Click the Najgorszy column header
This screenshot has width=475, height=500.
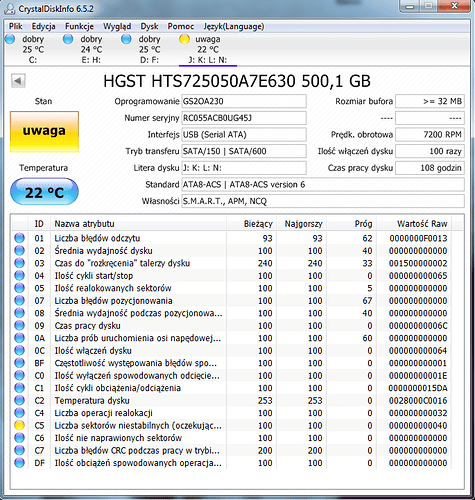[302, 224]
